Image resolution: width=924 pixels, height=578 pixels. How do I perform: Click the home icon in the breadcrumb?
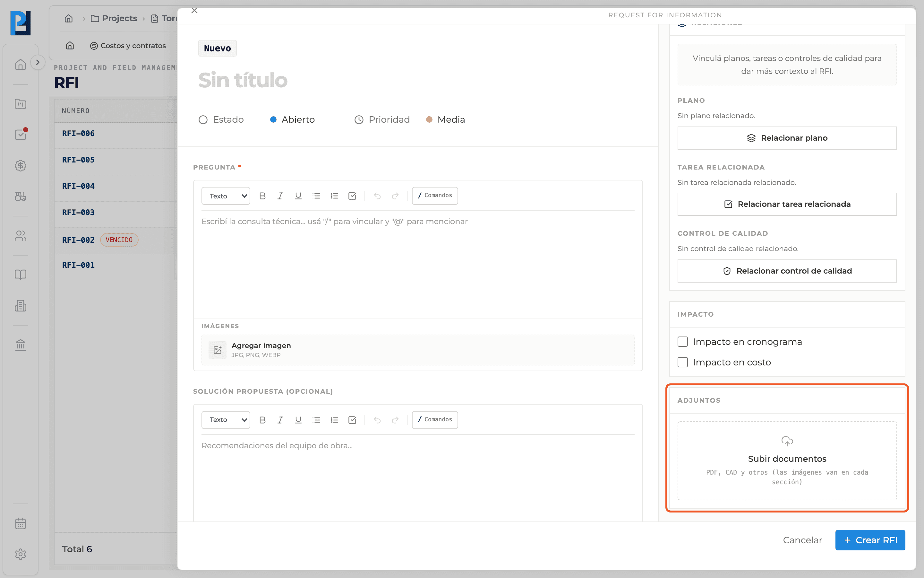(x=69, y=18)
